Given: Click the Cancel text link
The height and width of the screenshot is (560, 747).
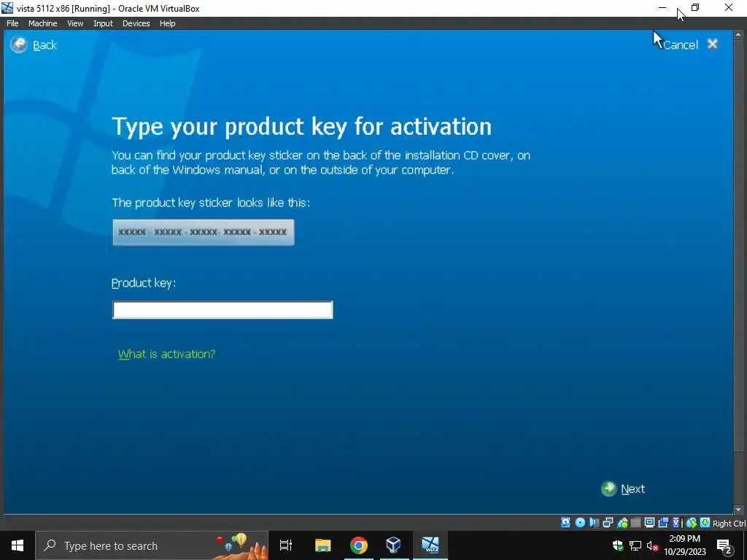Looking at the screenshot, I should (681, 44).
